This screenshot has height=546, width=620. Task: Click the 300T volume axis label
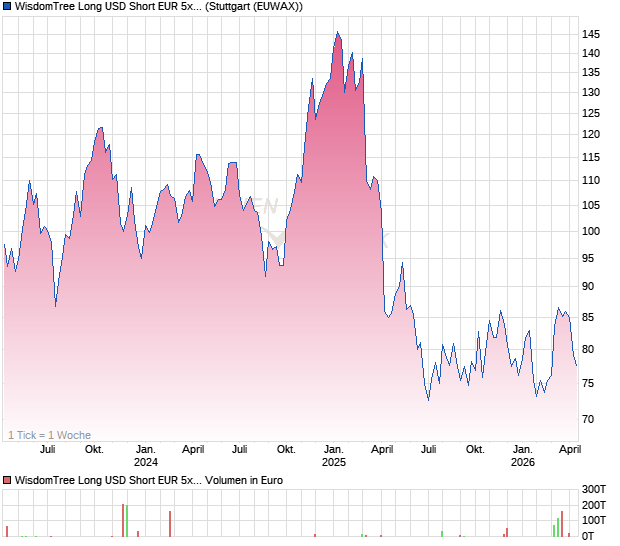[594, 489]
